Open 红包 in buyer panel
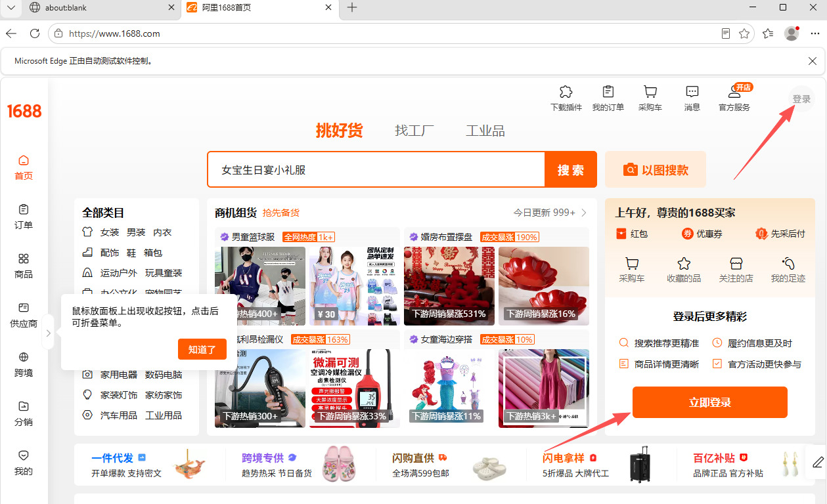Viewport: 827px width, 504px height. [632, 234]
